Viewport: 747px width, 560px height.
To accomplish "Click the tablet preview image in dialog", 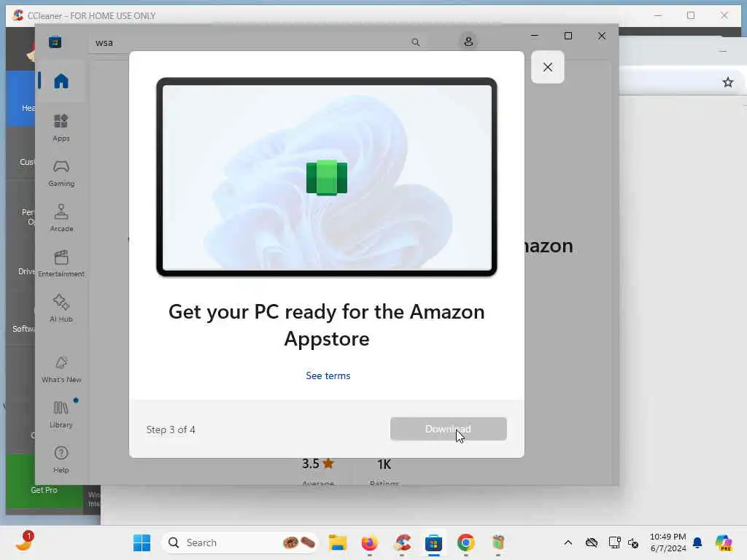I will [x=327, y=177].
